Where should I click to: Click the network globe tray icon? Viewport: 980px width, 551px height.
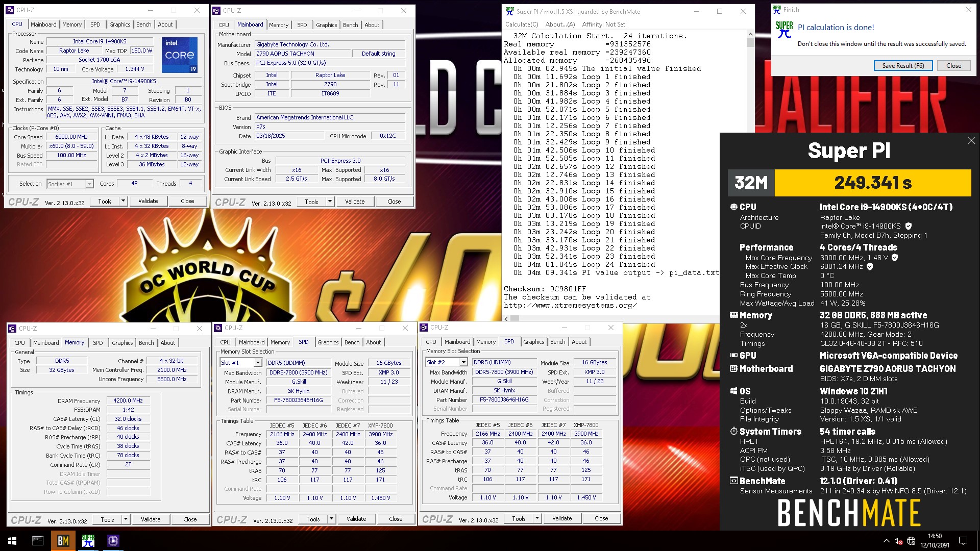(911, 541)
